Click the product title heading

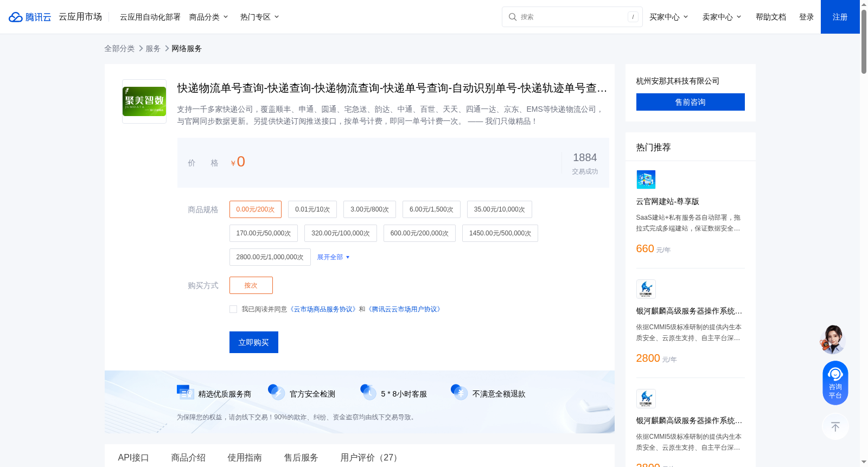(392, 88)
